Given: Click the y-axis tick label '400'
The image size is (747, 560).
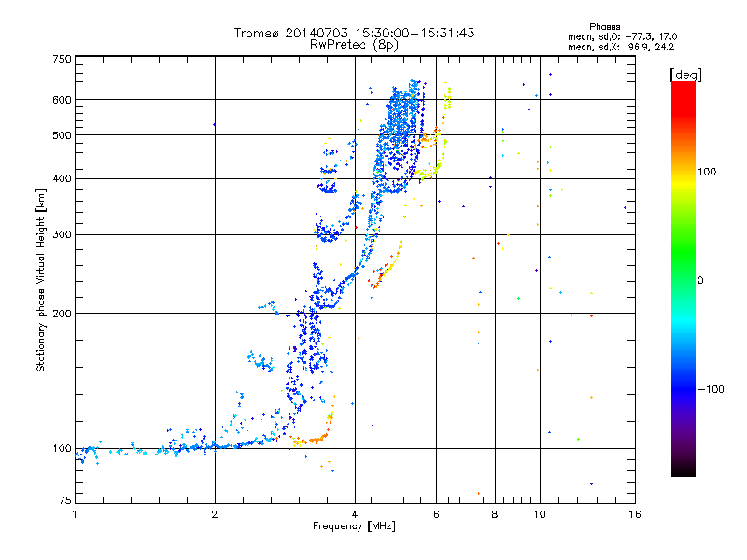Looking at the screenshot, I should [62, 179].
